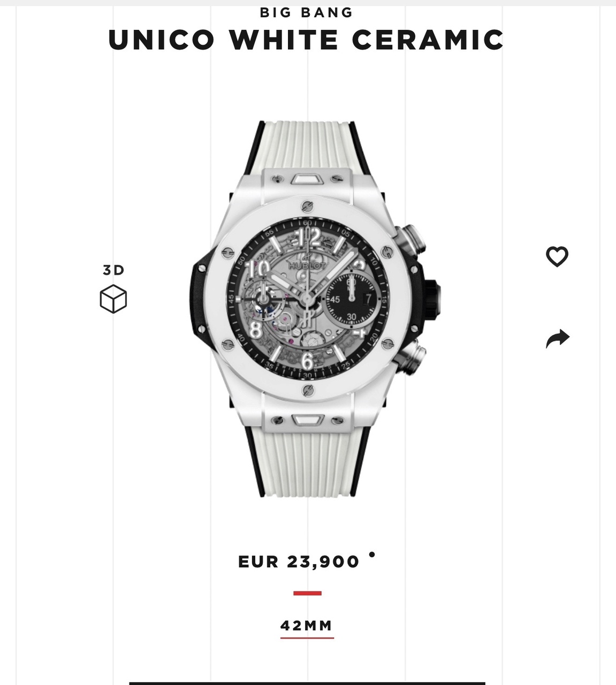
Task: Open the 3D cube viewer icon
Action: (x=113, y=299)
